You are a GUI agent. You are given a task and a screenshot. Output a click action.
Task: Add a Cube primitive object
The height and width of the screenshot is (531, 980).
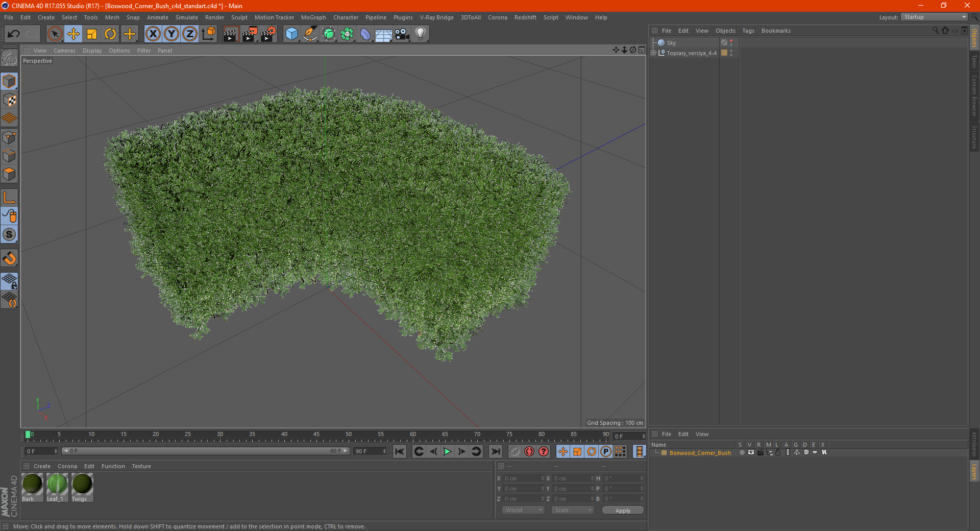[x=291, y=34]
